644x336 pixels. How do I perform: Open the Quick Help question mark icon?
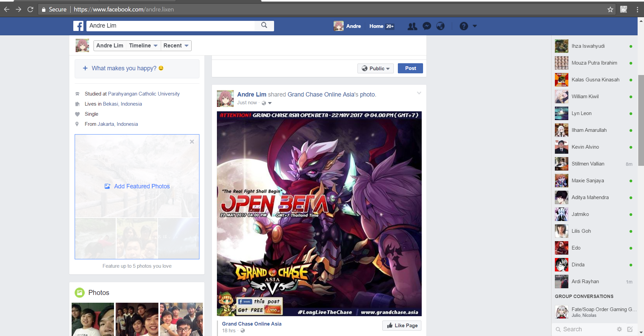click(x=464, y=26)
